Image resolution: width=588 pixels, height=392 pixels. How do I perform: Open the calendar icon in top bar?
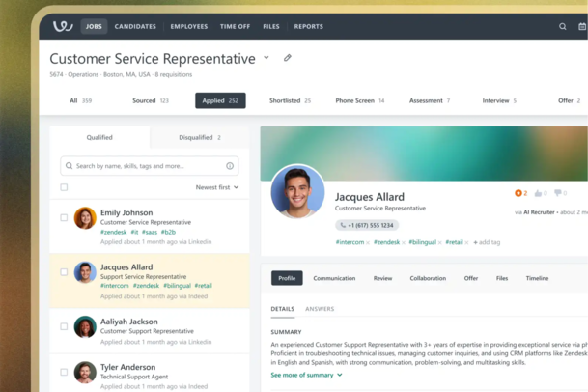[x=582, y=27]
